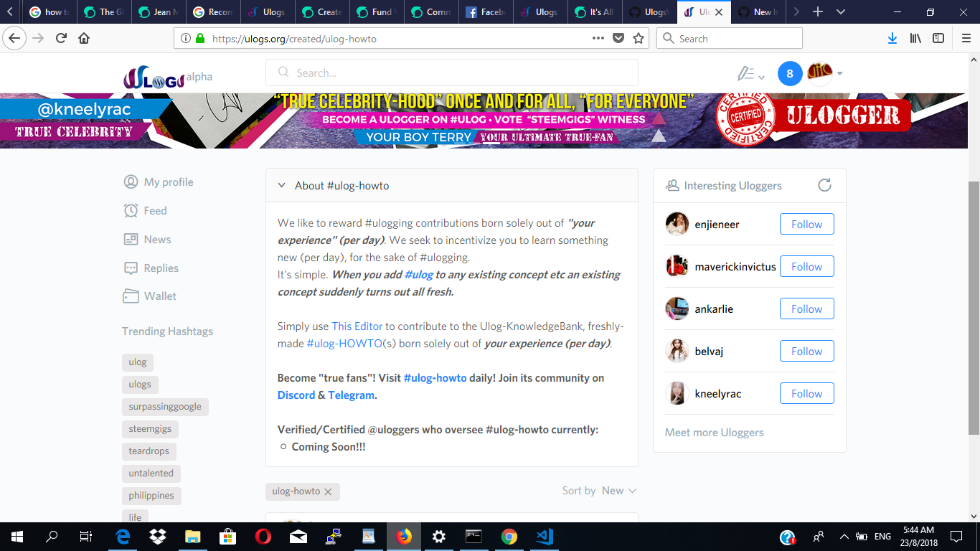980x551 pixels.
Task: Follow belvaj
Action: pyautogui.click(x=806, y=351)
